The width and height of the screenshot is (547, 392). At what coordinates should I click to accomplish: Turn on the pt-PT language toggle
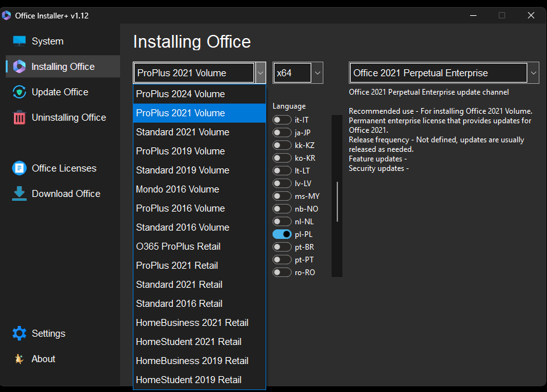tap(282, 260)
